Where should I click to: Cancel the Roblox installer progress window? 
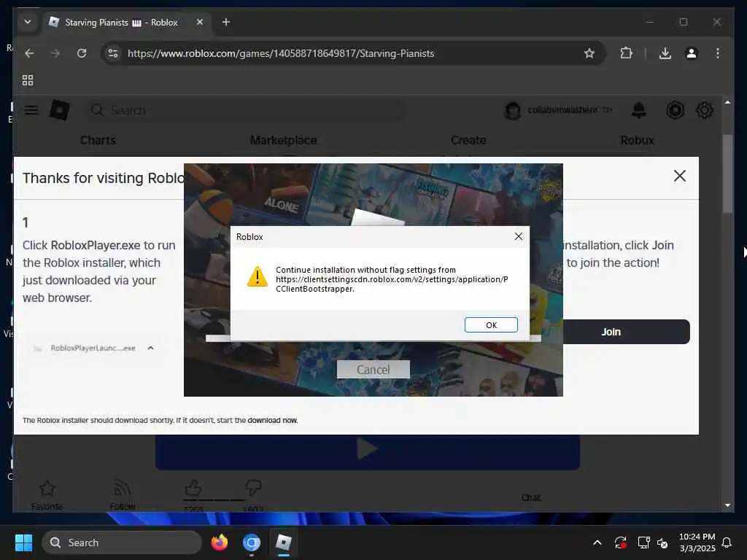click(373, 370)
